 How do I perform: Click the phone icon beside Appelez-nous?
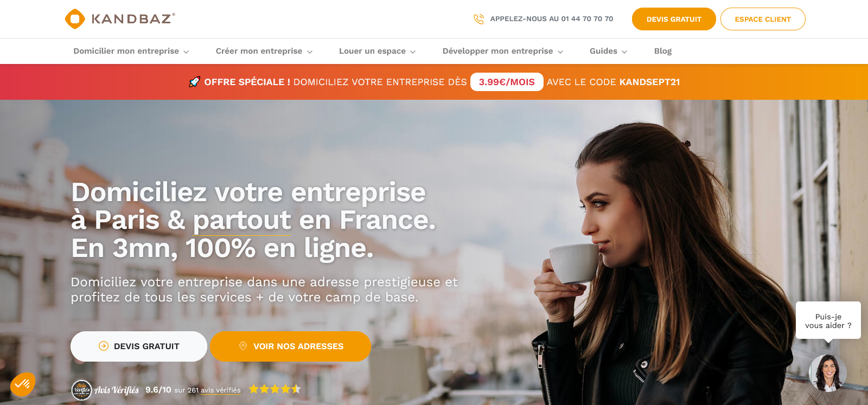coord(478,19)
